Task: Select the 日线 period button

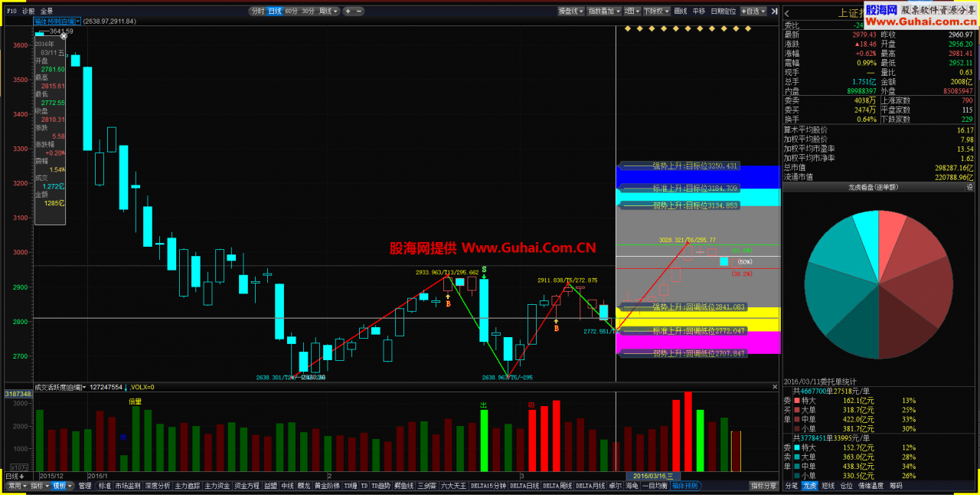Action: [275, 11]
